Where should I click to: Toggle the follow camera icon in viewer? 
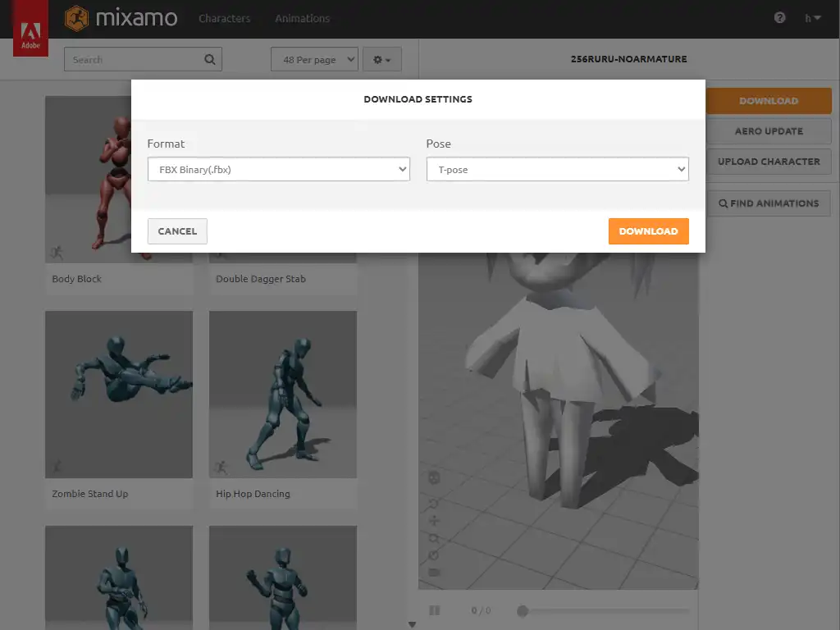pyautogui.click(x=434, y=572)
